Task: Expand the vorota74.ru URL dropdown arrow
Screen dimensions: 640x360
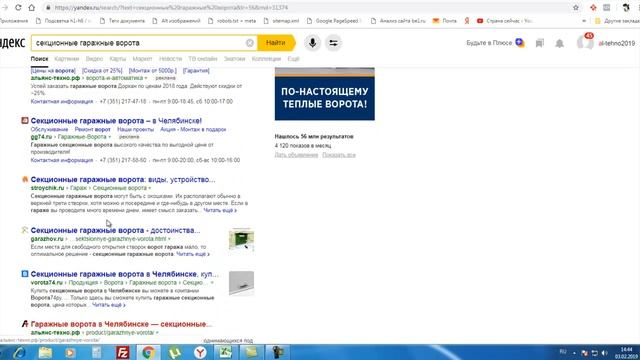Action: point(212,282)
